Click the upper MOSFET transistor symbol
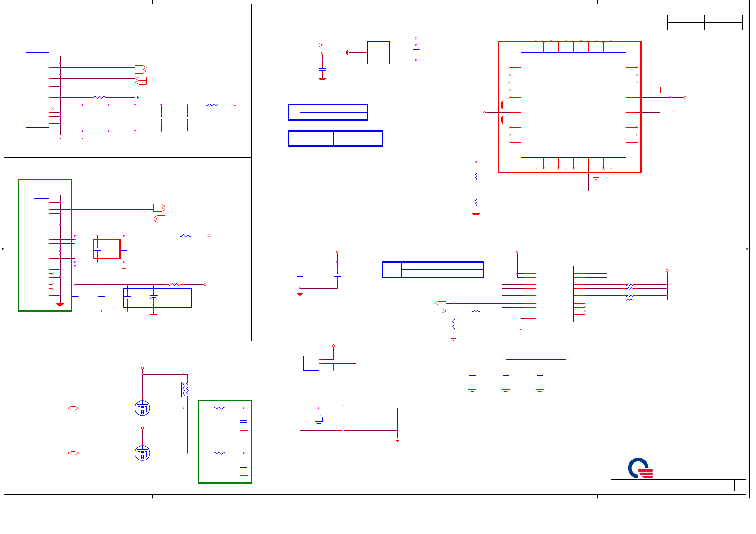756x534 pixels. pyautogui.click(x=142, y=408)
